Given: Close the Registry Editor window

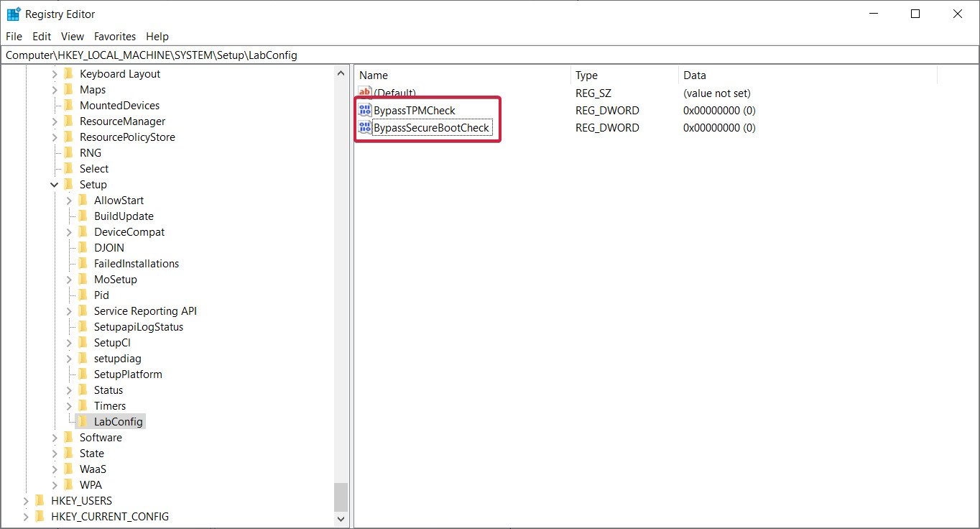Looking at the screenshot, I should (958, 14).
